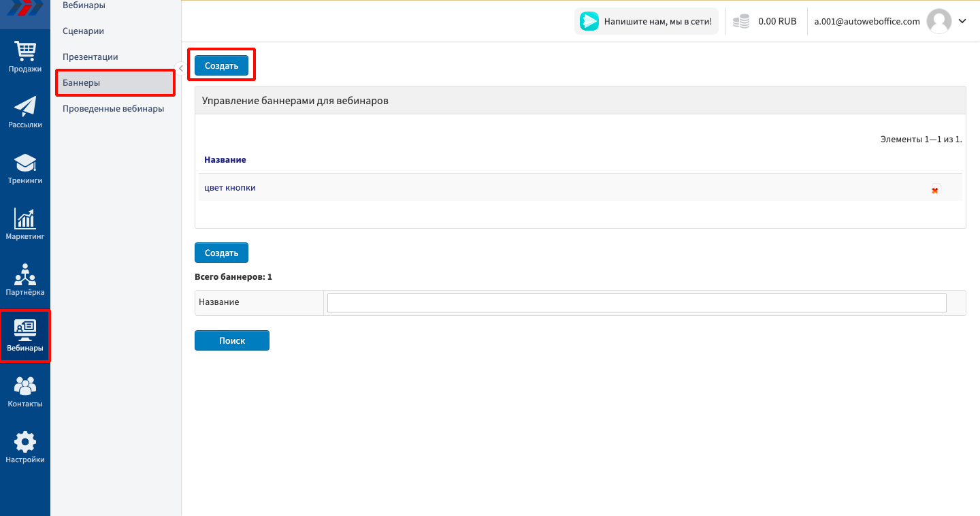Open the user avatar profile menu
980x516 pixels.
tap(939, 21)
